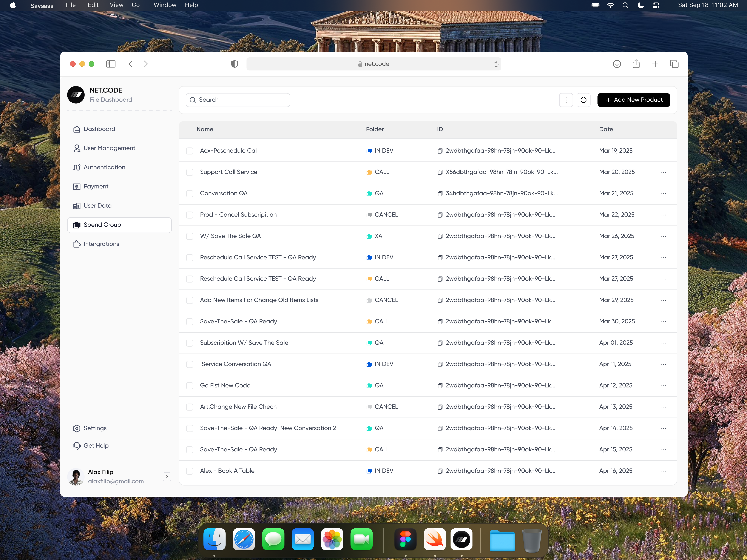The image size is (747, 560).
Task: Open the vertical dots options menu near Search
Action: click(x=566, y=100)
